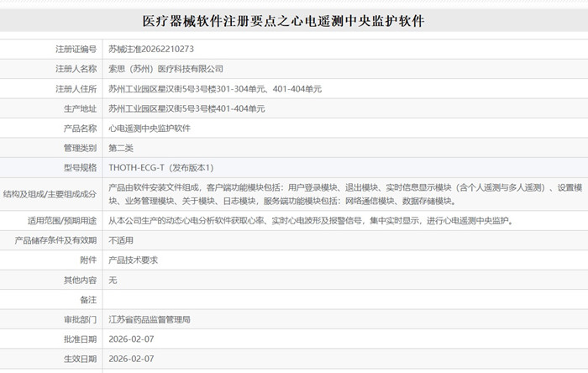588x373 pixels.
Task: Click the 批准日期 value 2026-02-07
Action: coord(131,339)
